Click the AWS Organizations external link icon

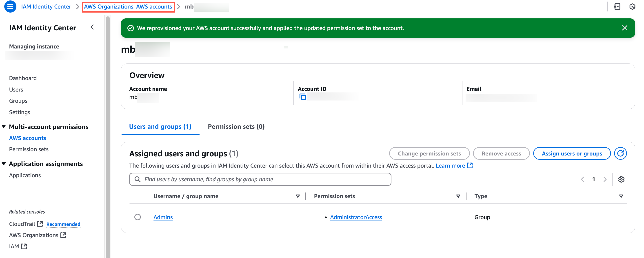click(x=63, y=235)
